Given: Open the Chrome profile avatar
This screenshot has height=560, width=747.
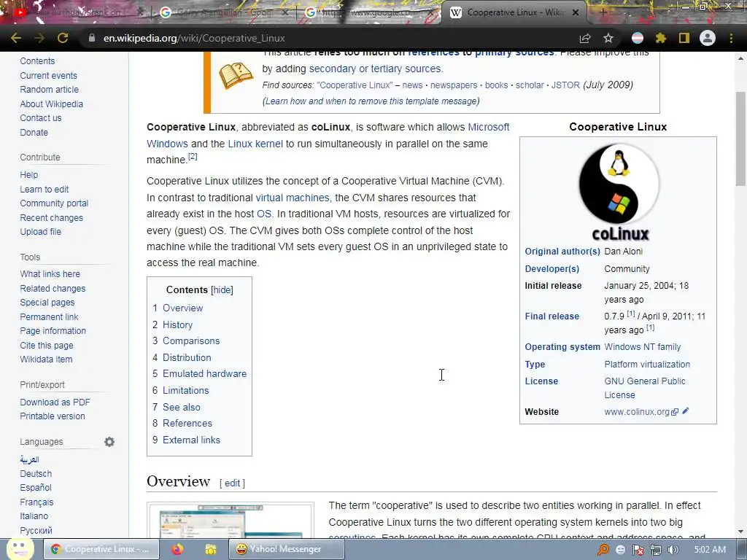Looking at the screenshot, I should click(x=708, y=38).
